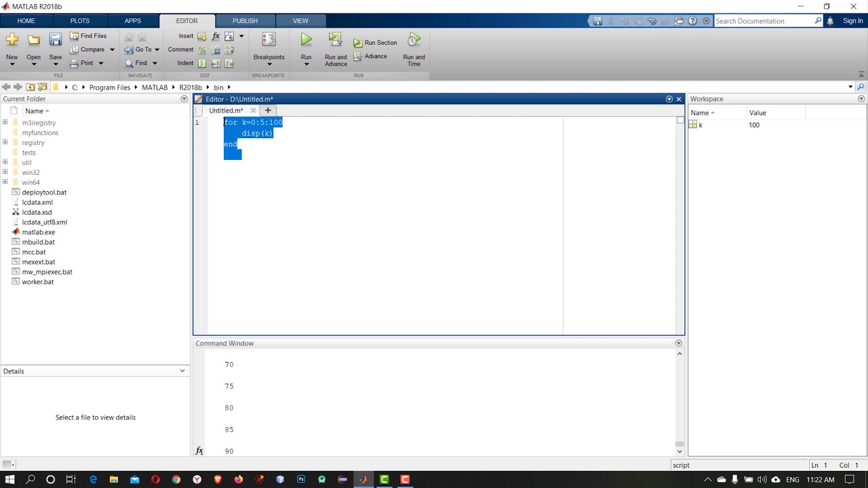Click the Switch Windows icon in quick access toolbar
Image resolution: width=868 pixels, height=488 pixels.
(x=679, y=21)
